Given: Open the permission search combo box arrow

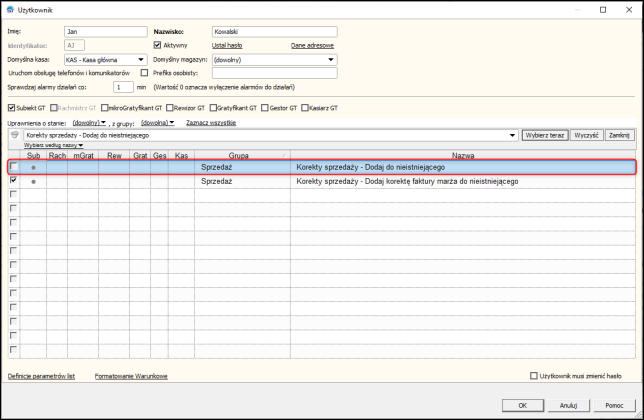Looking at the screenshot, I should [x=512, y=135].
